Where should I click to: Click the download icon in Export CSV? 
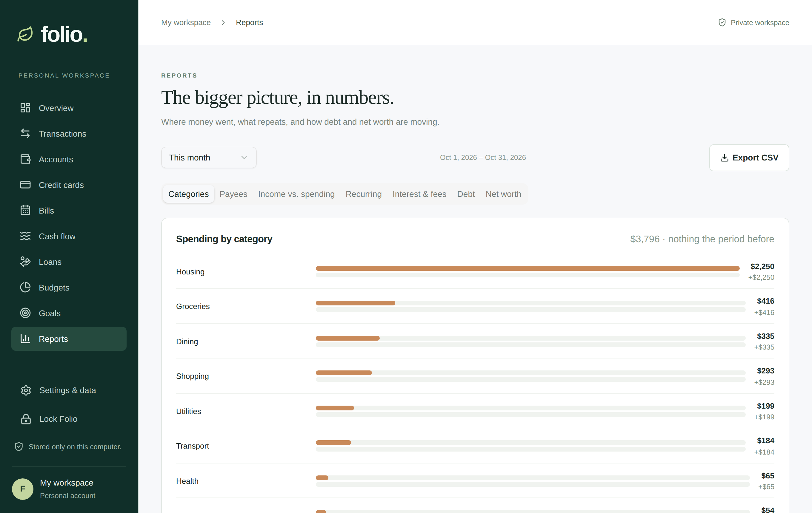(x=724, y=158)
